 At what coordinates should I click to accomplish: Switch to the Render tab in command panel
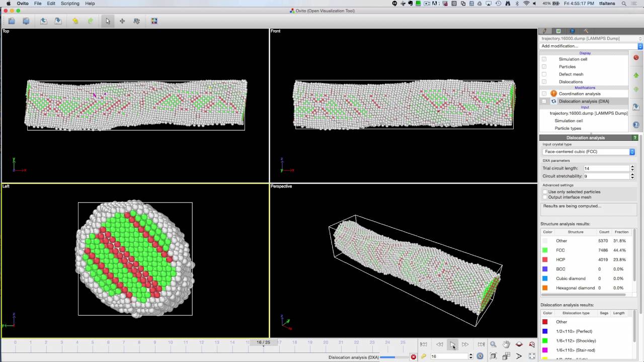(558, 31)
